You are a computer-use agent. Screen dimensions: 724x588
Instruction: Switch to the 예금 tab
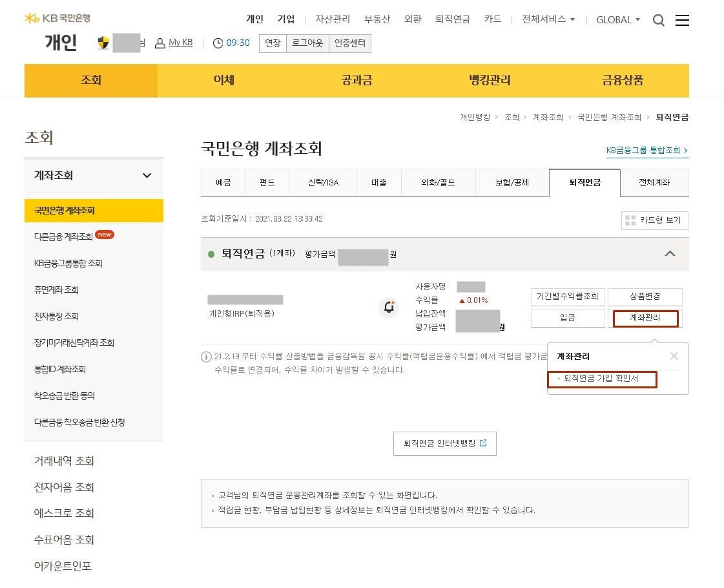(223, 182)
